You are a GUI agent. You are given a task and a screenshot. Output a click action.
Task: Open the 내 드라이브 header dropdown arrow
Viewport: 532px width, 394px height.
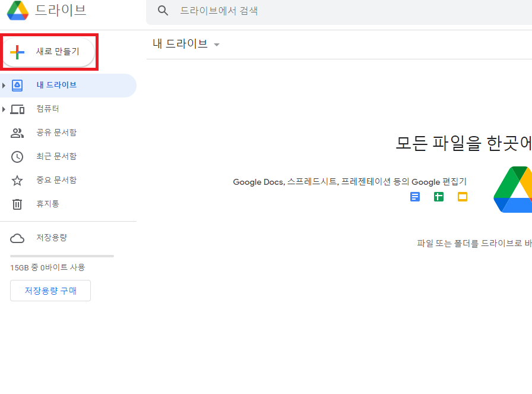[x=217, y=45]
